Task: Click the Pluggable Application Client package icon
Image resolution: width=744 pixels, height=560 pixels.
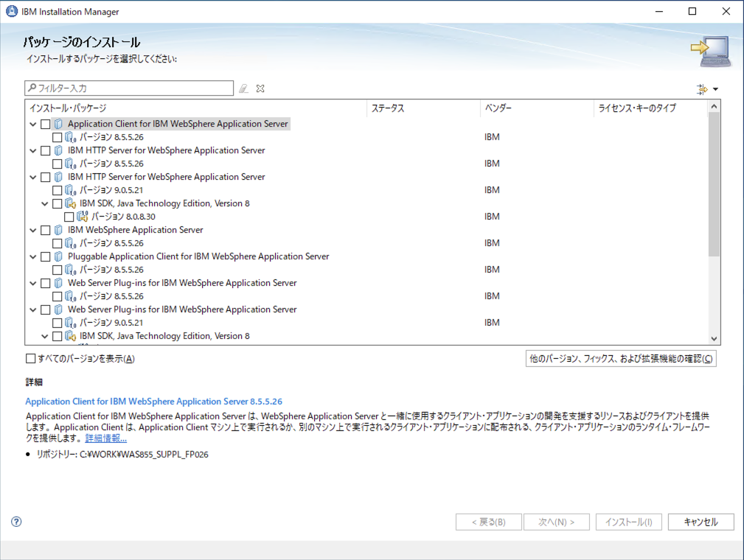Action: click(58, 256)
